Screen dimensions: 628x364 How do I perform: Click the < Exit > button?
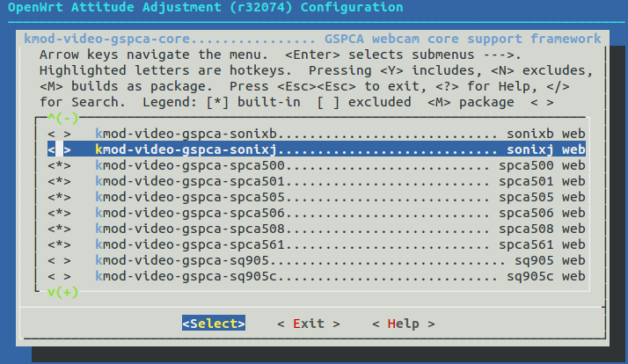tap(309, 324)
